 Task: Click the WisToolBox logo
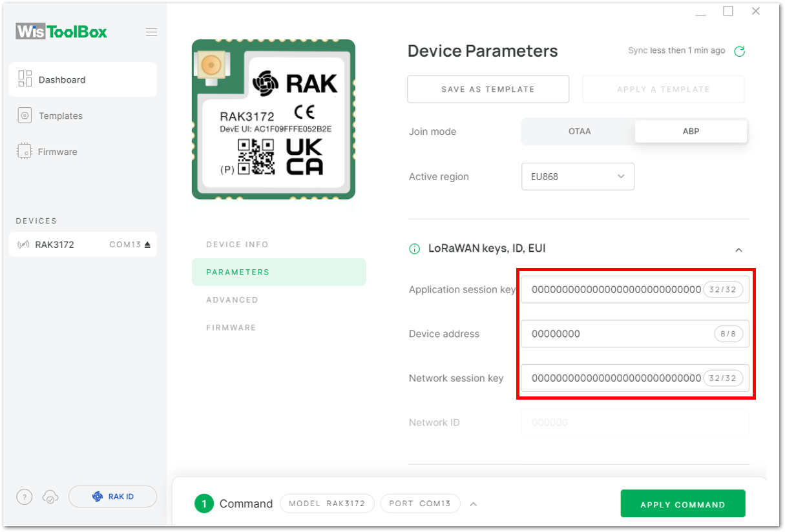coord(61,32)
